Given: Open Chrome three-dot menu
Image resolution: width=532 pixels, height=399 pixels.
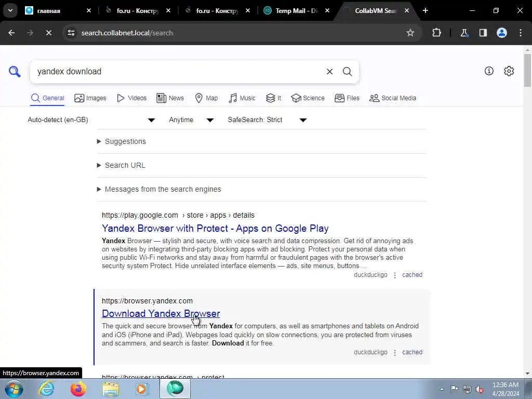Looking at the screenshot, I should (521, 33).
